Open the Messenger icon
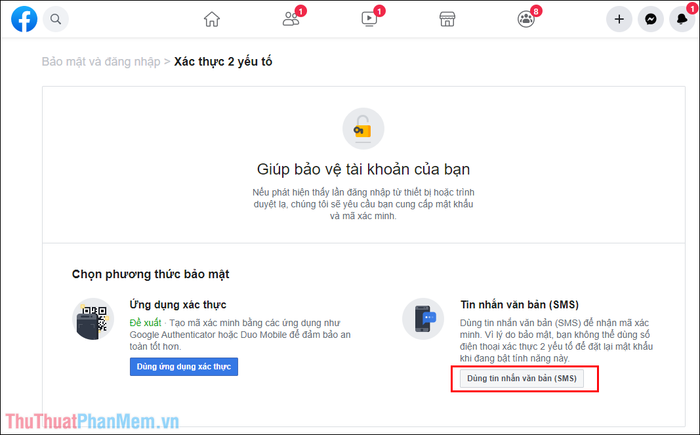The image size is (700, 435). [x=650, y=19]
